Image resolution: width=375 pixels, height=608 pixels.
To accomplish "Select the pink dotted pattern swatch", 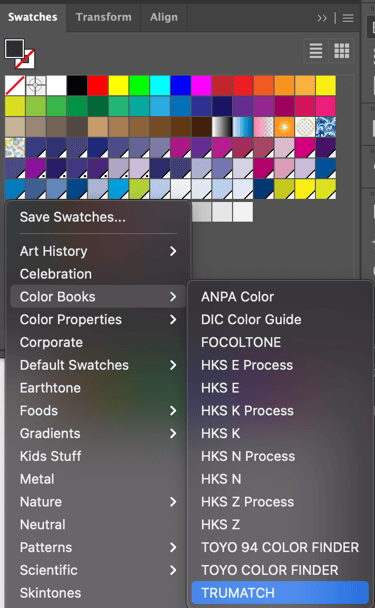I will point(264,127).
